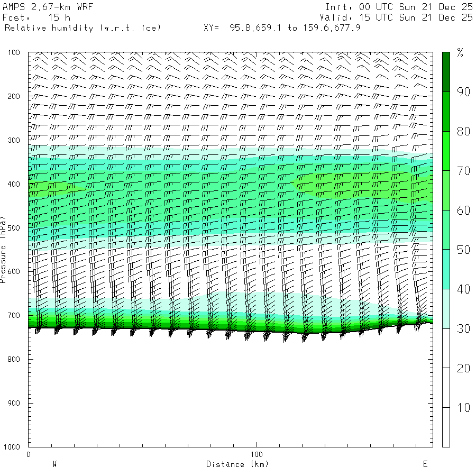476x476 pixels.
Task: Pick the colorbar band between 60 and 70
Action: (x=446, y=190)
